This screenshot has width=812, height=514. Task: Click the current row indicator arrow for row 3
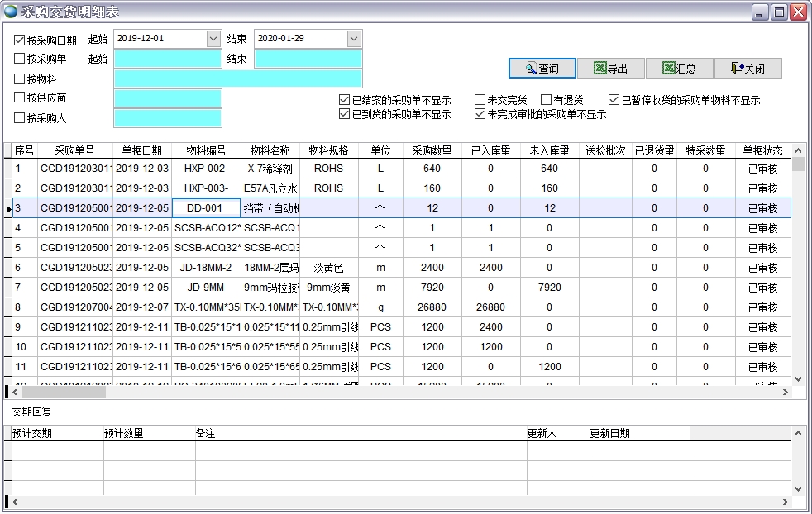pos(8,208)
